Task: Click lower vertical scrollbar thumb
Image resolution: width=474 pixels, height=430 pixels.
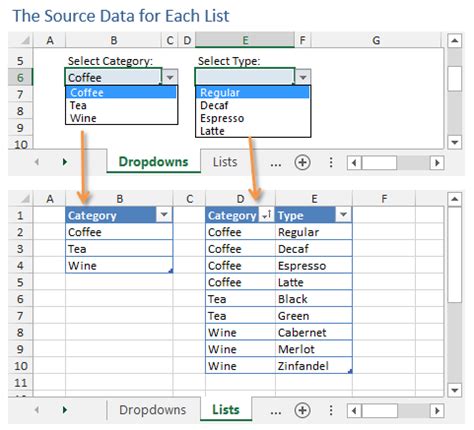Action: click(454, 255)
